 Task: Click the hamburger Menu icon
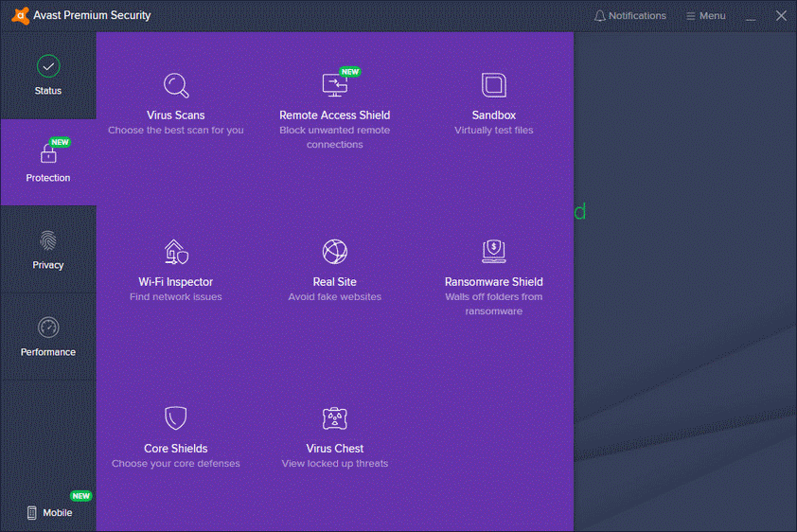691,16
